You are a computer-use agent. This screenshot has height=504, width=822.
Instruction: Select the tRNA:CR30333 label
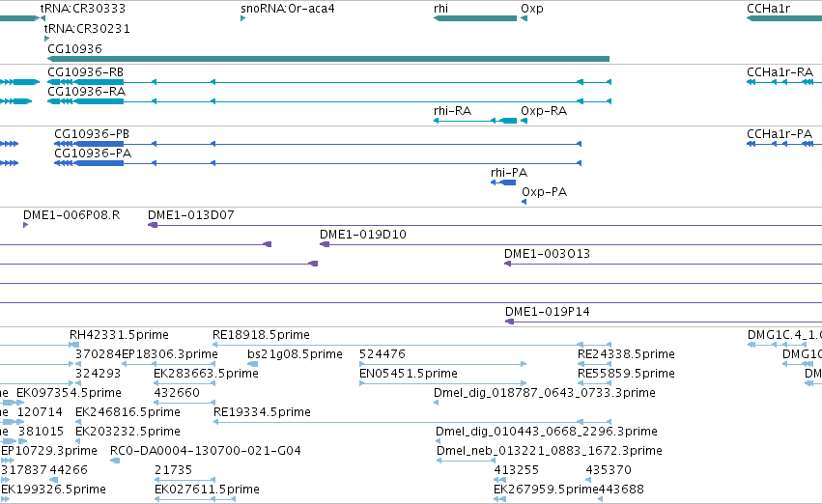click(83, 9)
